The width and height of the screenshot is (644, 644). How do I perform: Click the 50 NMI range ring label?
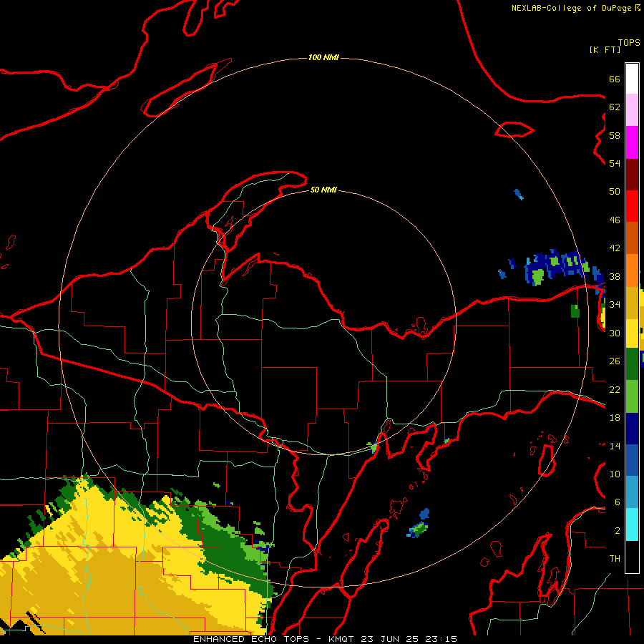[323, 190]
